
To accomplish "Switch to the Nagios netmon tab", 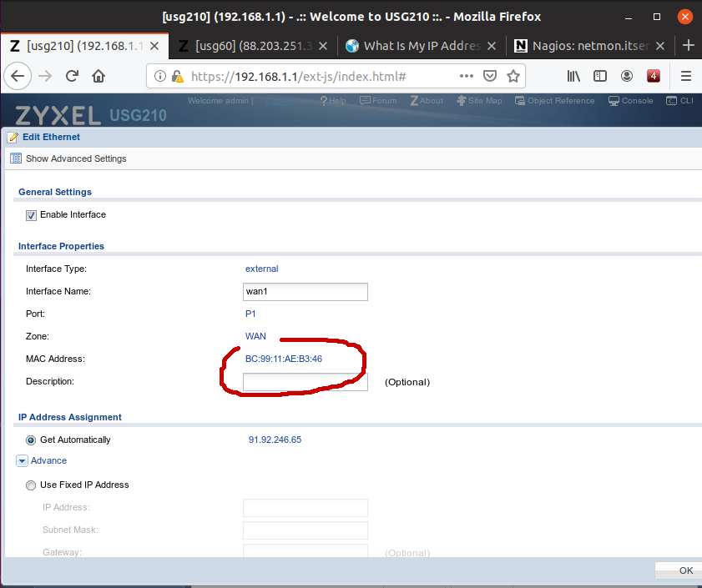I will [x=590, y=46].
